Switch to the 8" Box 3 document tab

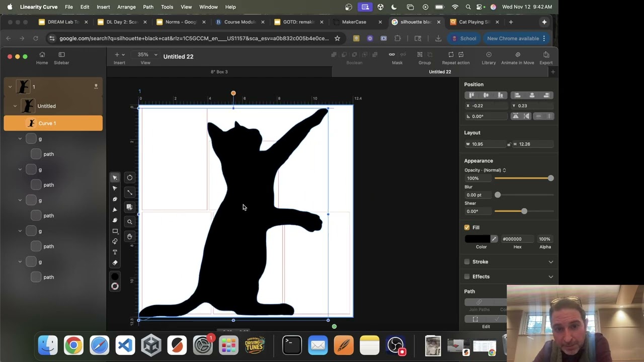pos(219,72)
